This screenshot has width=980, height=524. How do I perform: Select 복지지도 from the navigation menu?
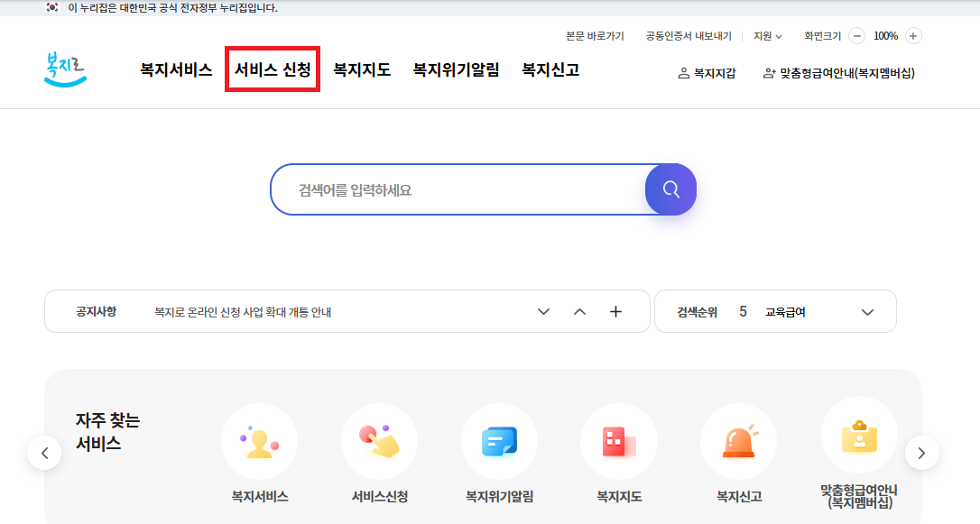click(362, 69)
